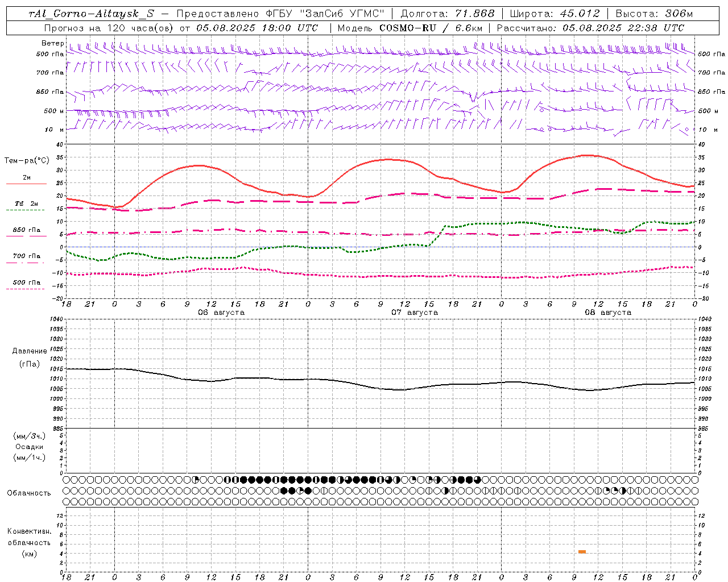Click the 06 августа date label
This screenshot has height=582, width=728.
(x=221, y=313)
